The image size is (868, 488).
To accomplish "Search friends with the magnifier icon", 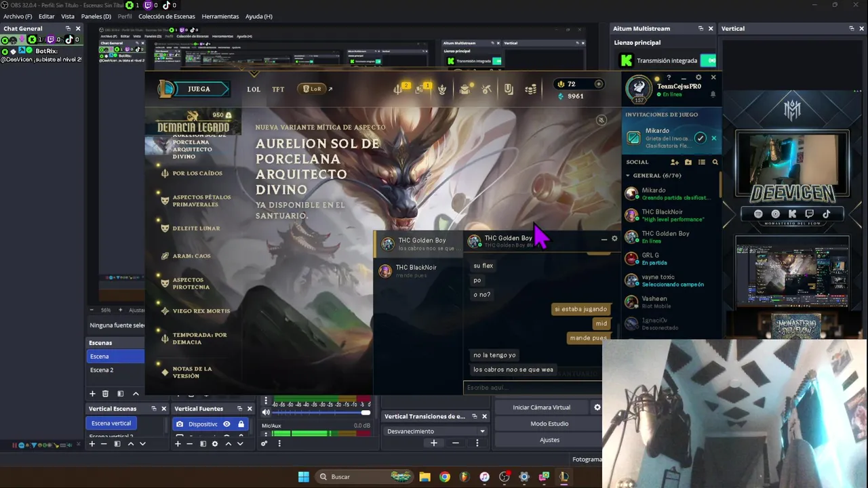I will click(x=715, y=162).
